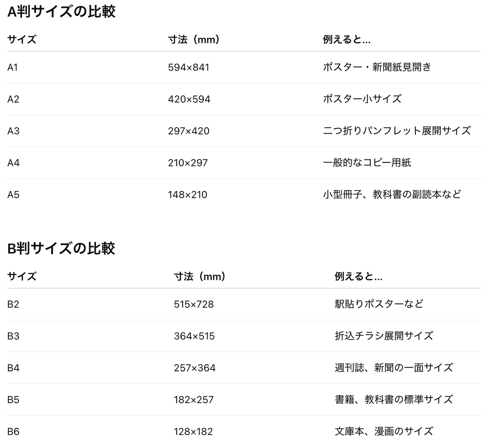Viewport: 481px width, 448px height.
Task: Select the A2 row label
Action: 13,99
